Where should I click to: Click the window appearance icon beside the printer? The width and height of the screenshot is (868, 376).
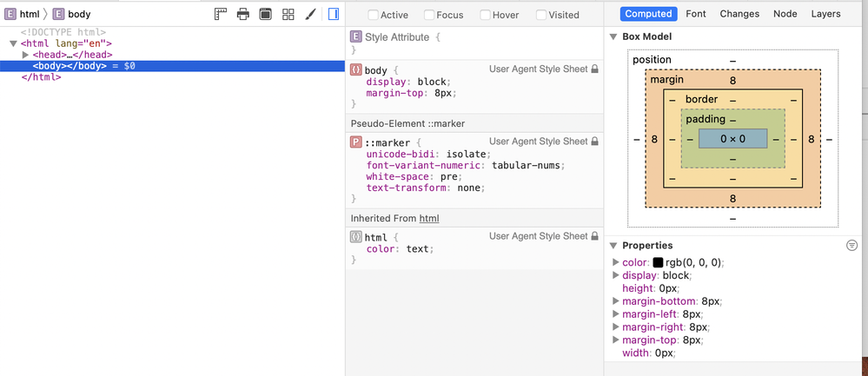point(266,15)
